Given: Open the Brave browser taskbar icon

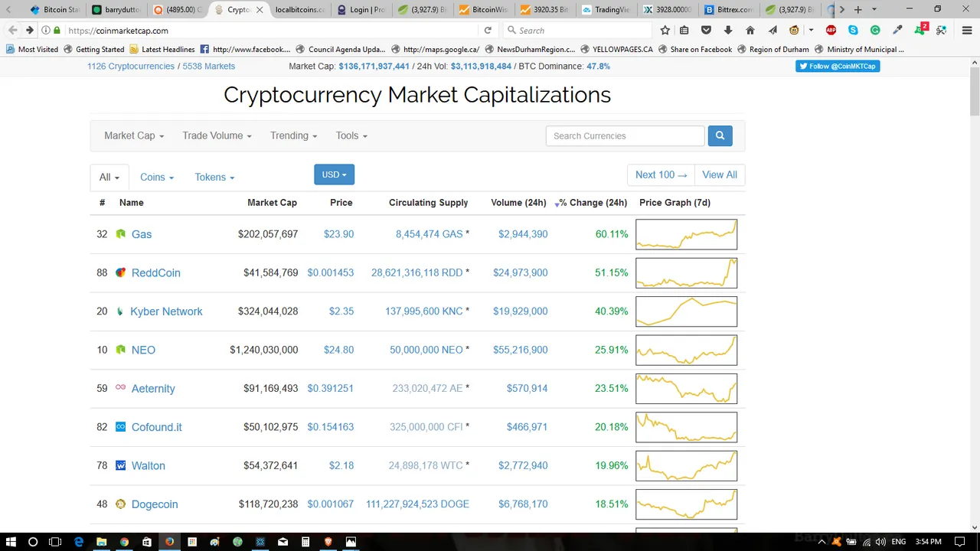Looking at the screenshot, I should (328, 542).
